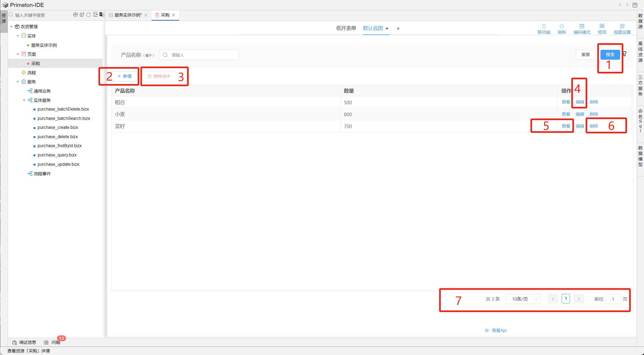Image resolution: width=644 pixels, height=355 pixels.
Task: Open the 默认视图 dropdown arrow
Action: click(x=387, y=29)
